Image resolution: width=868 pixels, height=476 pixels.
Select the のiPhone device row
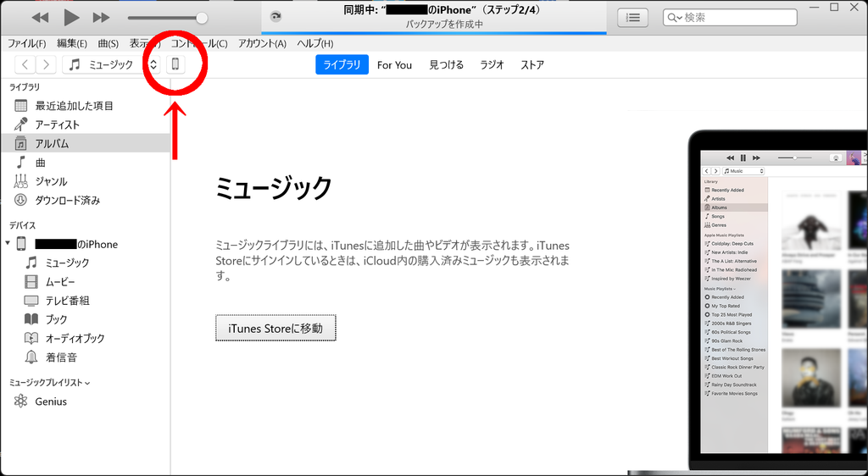click(x=86, y=244)
